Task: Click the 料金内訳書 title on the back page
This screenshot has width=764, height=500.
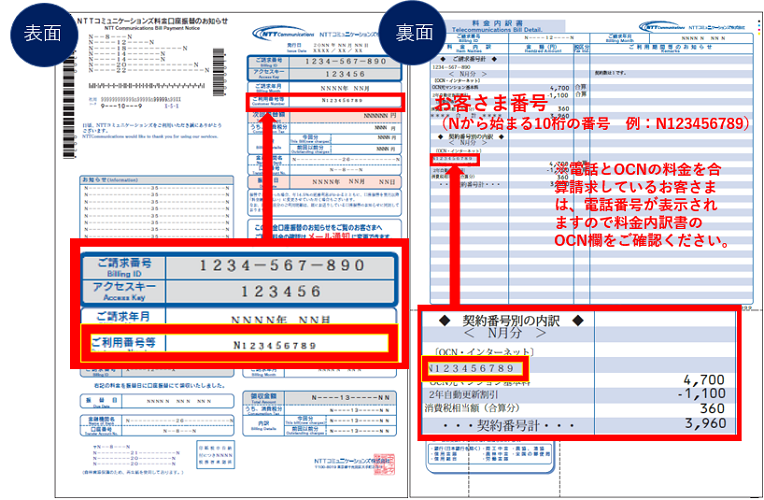Action: [497, 23]
